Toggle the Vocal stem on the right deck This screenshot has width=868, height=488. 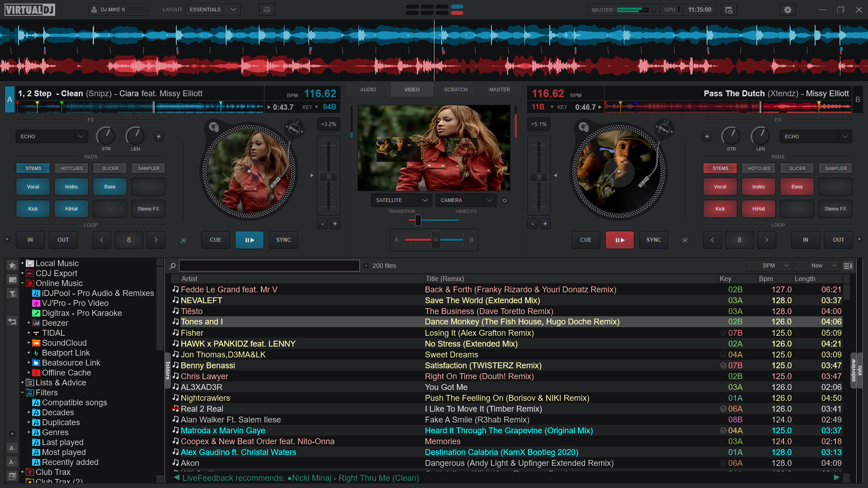pyautogui.click(x=720, y=186)
